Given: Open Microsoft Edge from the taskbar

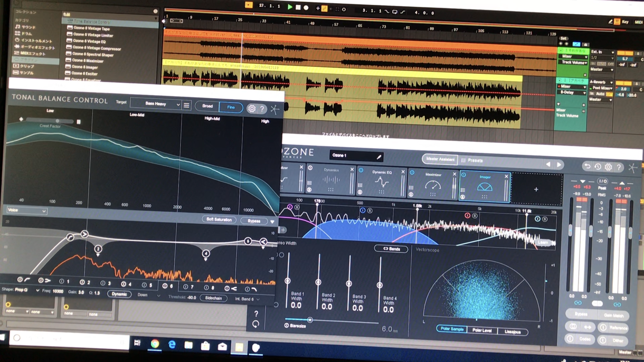Looking at the screenshot, I should tap(172, 345).
